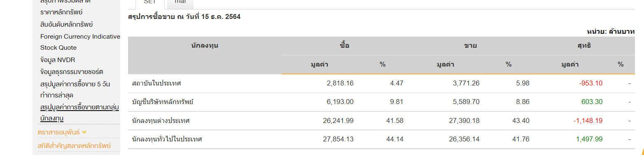
Task: Open ข้อมูลธุรกรรมขายชอร์ต link
Action: point(72,72)
